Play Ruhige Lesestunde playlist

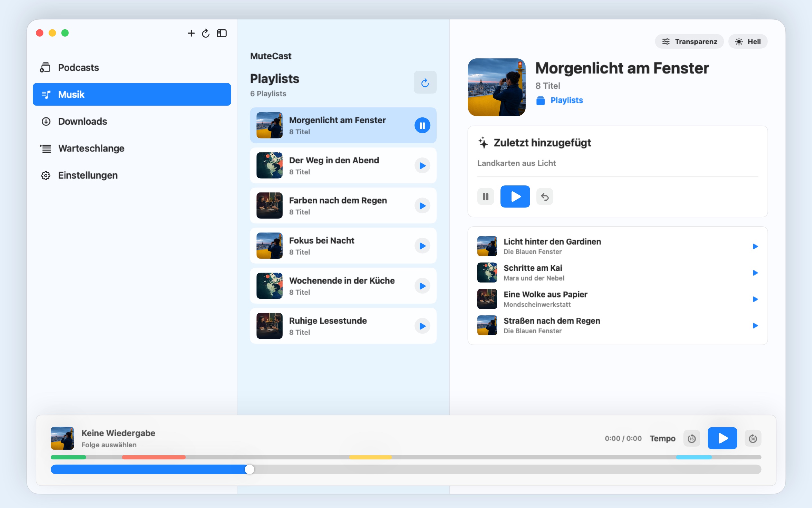[422, 326]
